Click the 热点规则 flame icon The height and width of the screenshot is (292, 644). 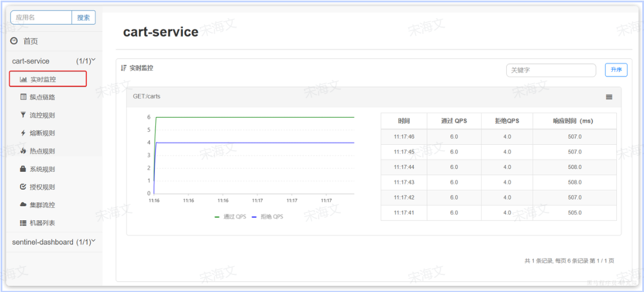[x=24, y=151]
